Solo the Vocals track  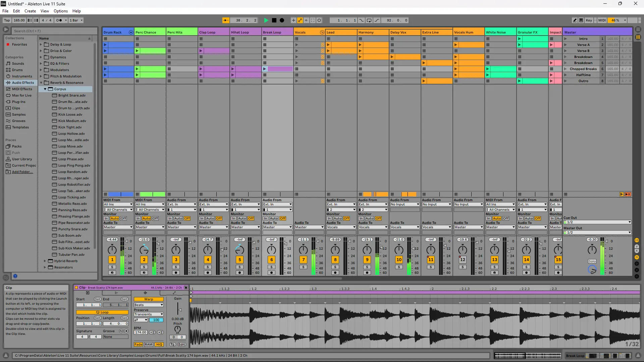click(303, 267)
